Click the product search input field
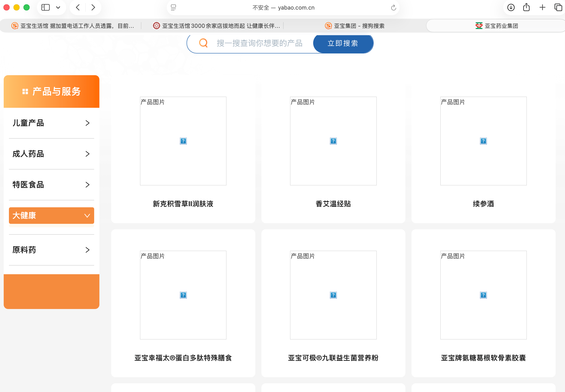565x392 pixels. point(259,43)
